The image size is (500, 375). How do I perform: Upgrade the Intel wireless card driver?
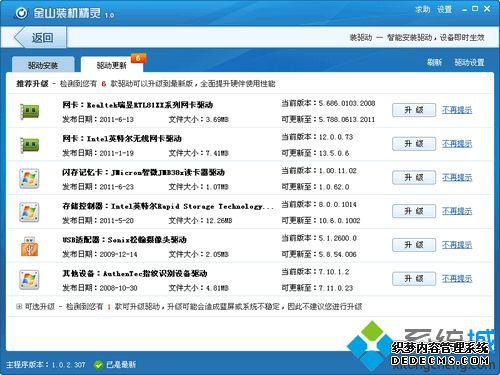[414, 144]
